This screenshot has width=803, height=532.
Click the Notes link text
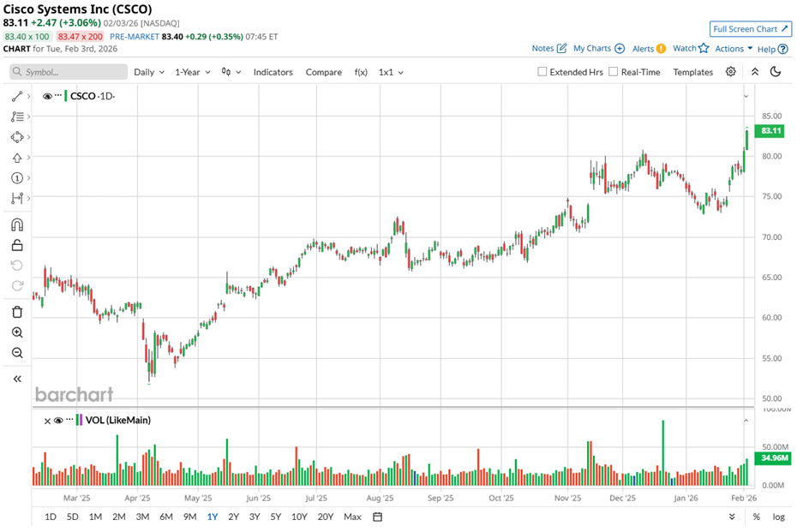542,48
